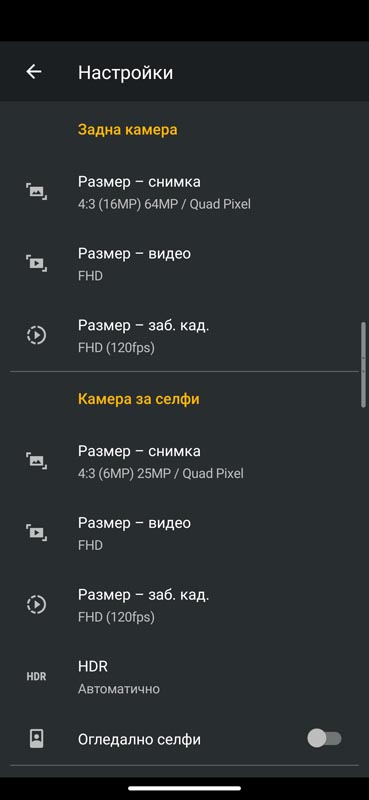Screen dimensions: 369x800
Task: Open rear Размер – заб. кад. setting
Action: pos(184,336)
